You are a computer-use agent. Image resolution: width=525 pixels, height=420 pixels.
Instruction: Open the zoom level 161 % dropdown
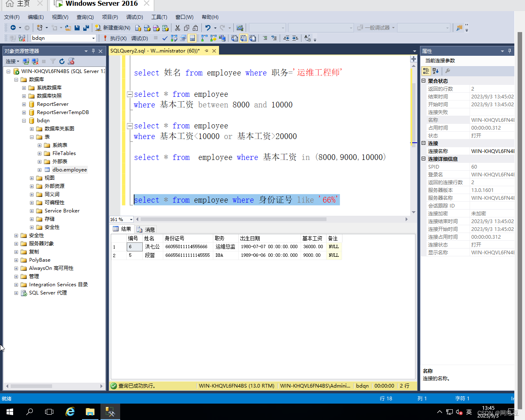click(x=131, y=219)
